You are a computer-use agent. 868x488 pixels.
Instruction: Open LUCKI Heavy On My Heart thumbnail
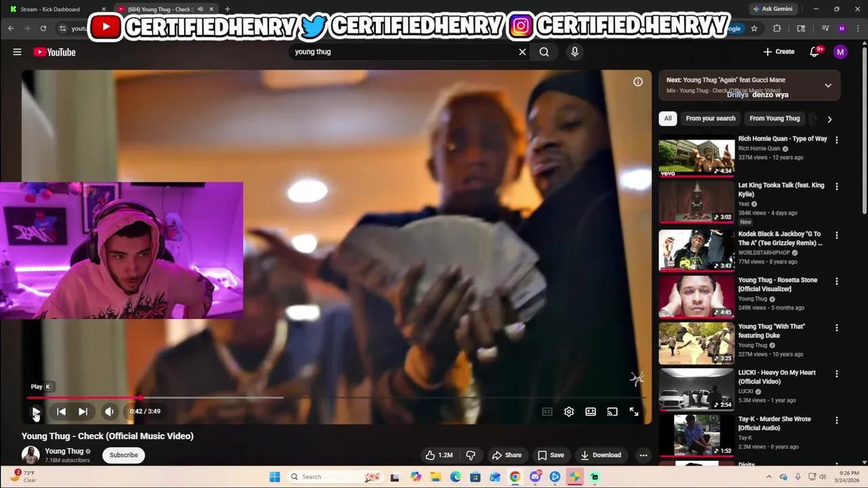tap(696, 390)
